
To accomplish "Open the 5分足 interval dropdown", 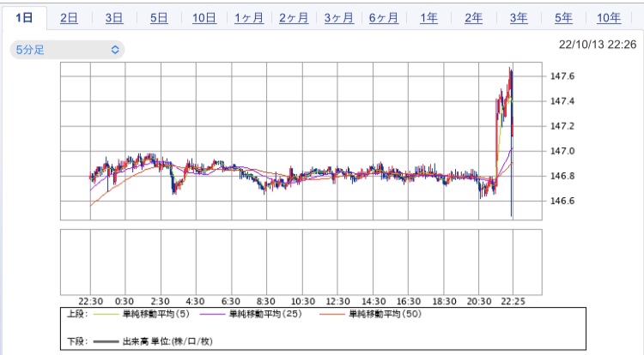I will click(x=67, y=50).
